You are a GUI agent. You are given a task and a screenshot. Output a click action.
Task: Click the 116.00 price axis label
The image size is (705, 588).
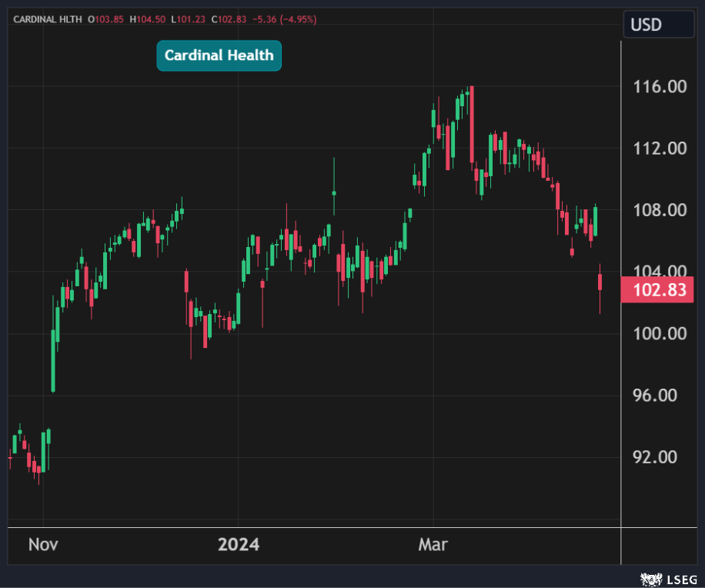[x=659, y=87]
